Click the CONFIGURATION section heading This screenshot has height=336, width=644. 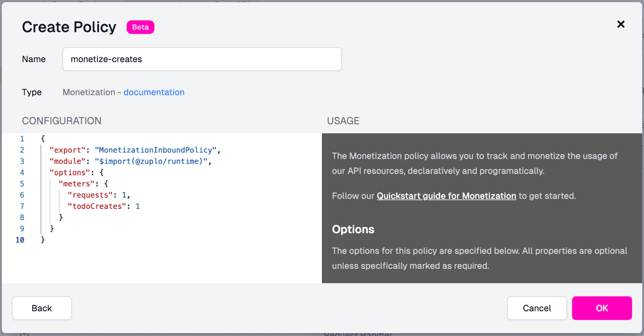(x=62, y=121)
